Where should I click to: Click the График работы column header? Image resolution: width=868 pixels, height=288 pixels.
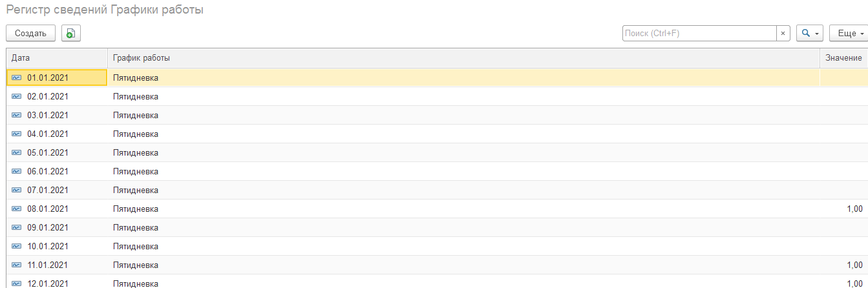tap(463, 58)
